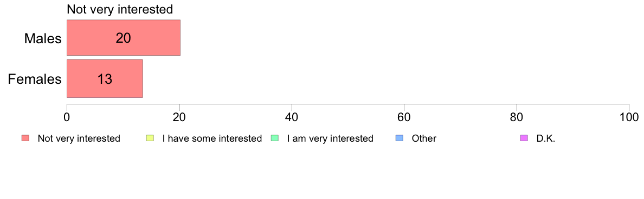Select the Females bar showing 13

[105, 78]
